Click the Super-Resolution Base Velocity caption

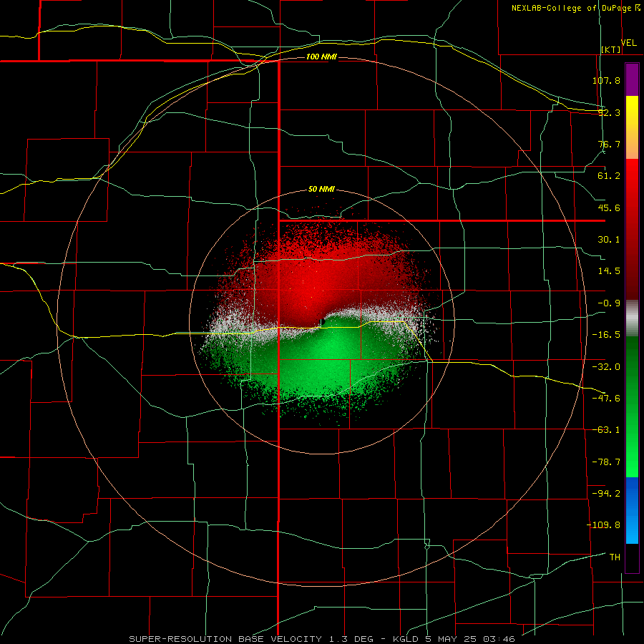pos(322,639)
